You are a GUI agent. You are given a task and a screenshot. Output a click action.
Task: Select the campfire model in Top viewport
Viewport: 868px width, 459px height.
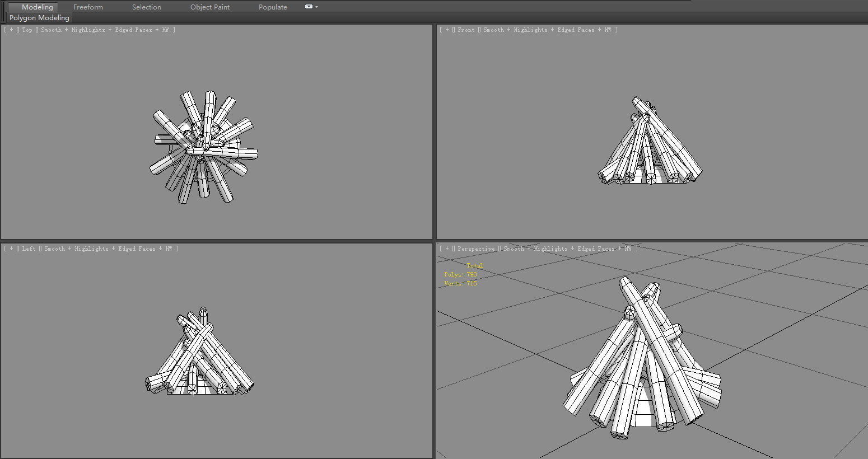tap(204, 148)
